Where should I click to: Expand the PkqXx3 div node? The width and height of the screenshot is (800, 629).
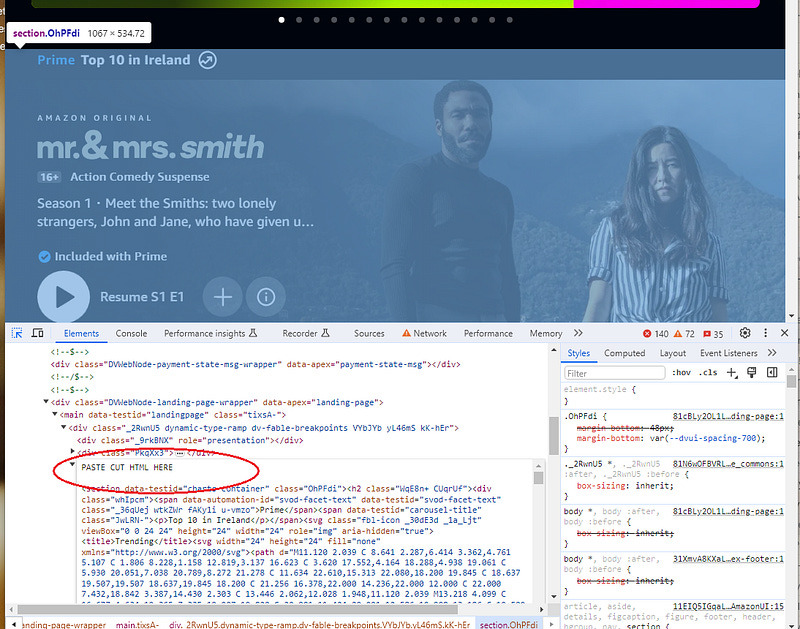pyautogui.click(x=72, y=451)
